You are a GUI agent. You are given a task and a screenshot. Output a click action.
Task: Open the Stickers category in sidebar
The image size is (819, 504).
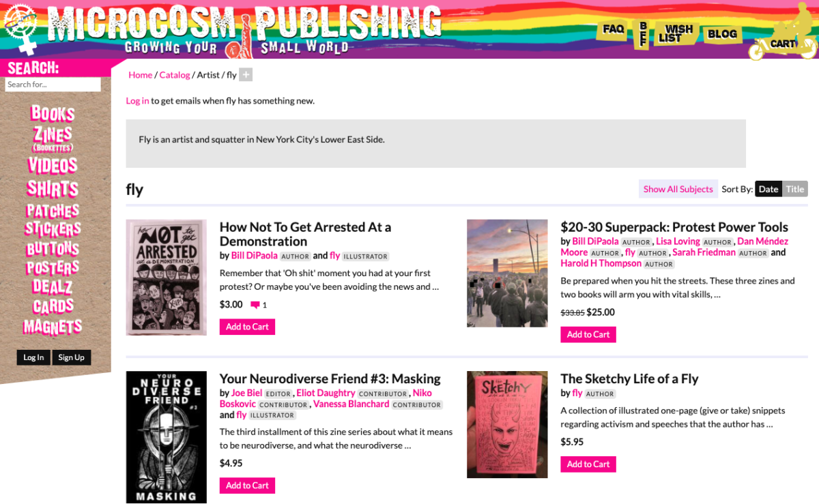53,229
